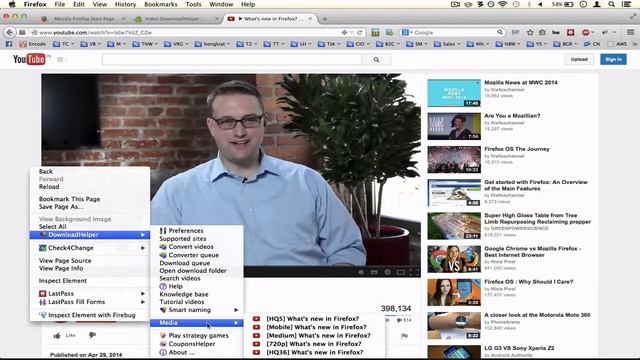Expand the Media submenu

197,322
